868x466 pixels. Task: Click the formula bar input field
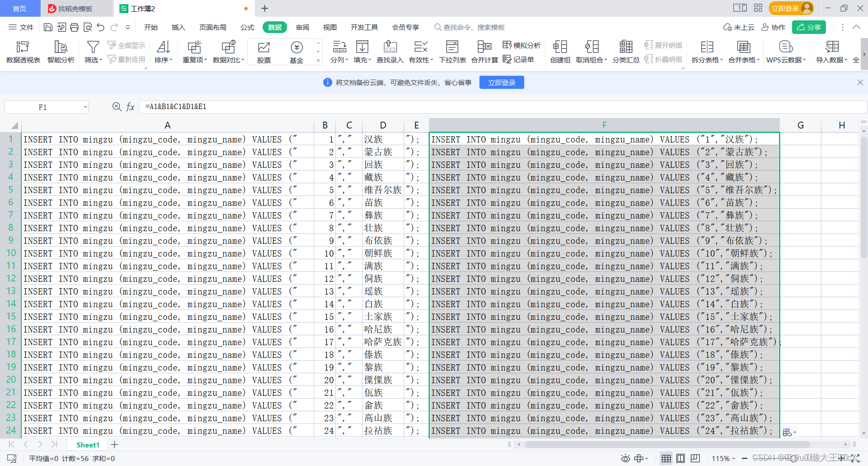click(x=502, y=107)
